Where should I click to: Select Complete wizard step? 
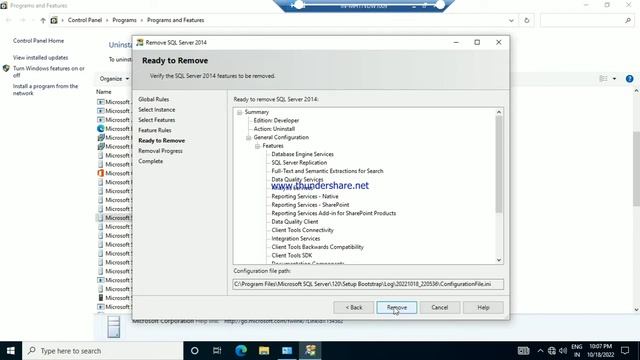click(x=150, y=161)
